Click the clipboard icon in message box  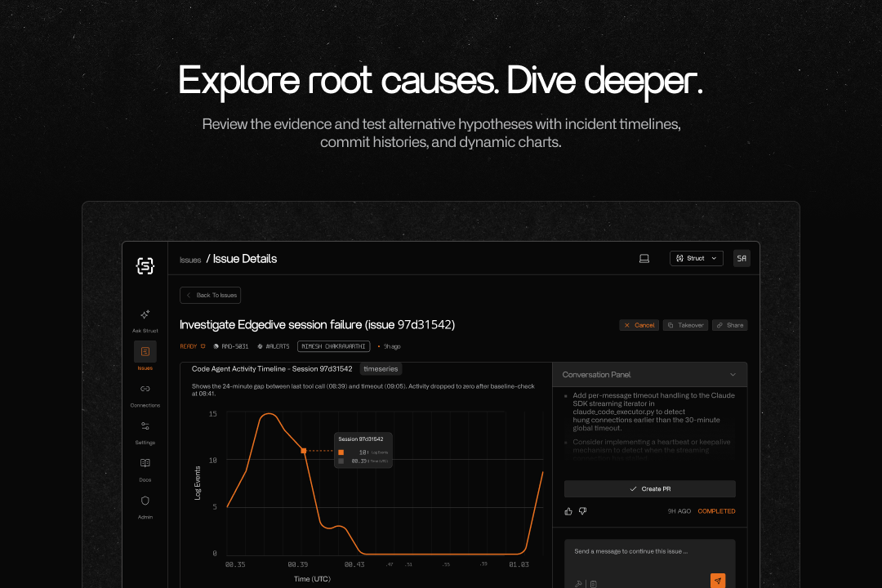[x=594, y=584]
